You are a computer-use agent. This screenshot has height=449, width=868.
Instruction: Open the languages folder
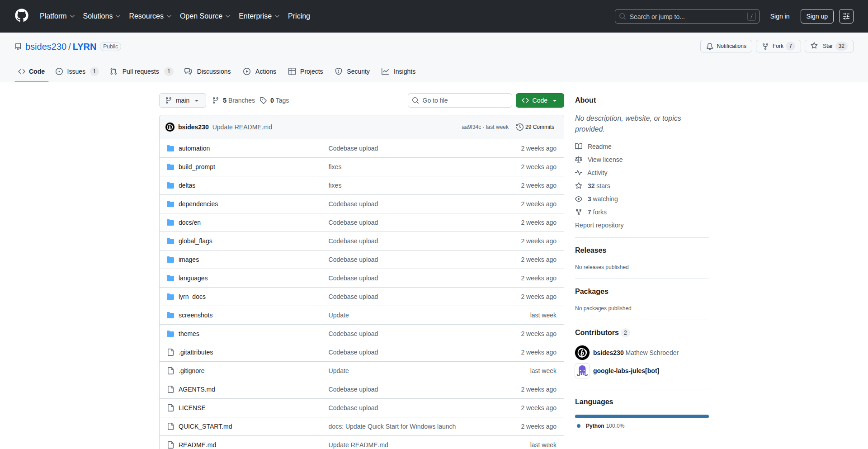(x=193, y=278)
